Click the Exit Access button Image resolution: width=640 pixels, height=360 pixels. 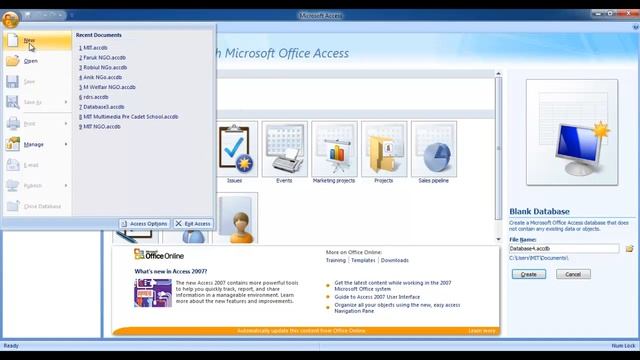tap(193, 224)
